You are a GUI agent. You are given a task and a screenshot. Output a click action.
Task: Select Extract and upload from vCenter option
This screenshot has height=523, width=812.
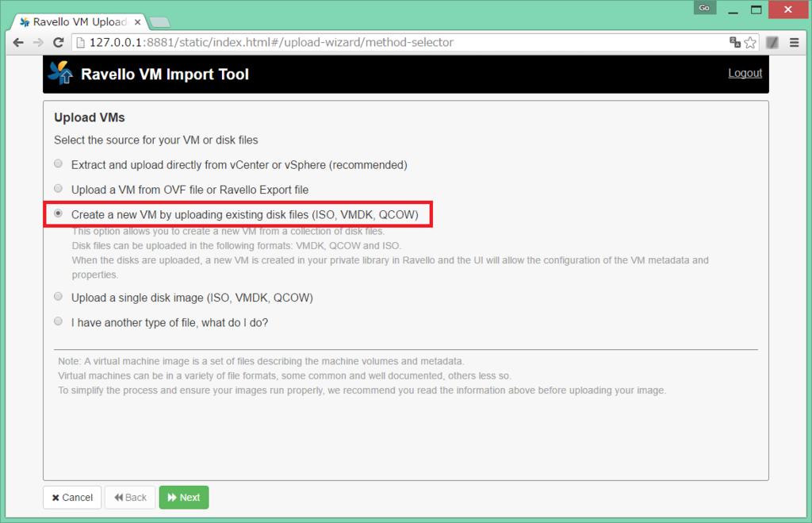(59, 163)
